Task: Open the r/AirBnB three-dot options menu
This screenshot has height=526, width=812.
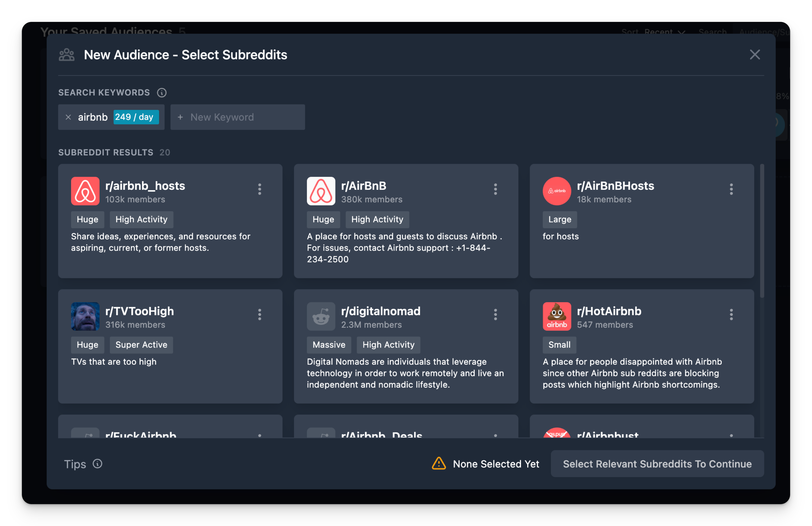Action: pos(495,189)
